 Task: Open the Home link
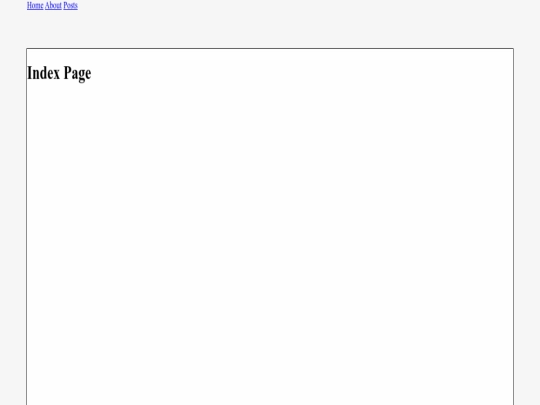click(x=35, y=6)
